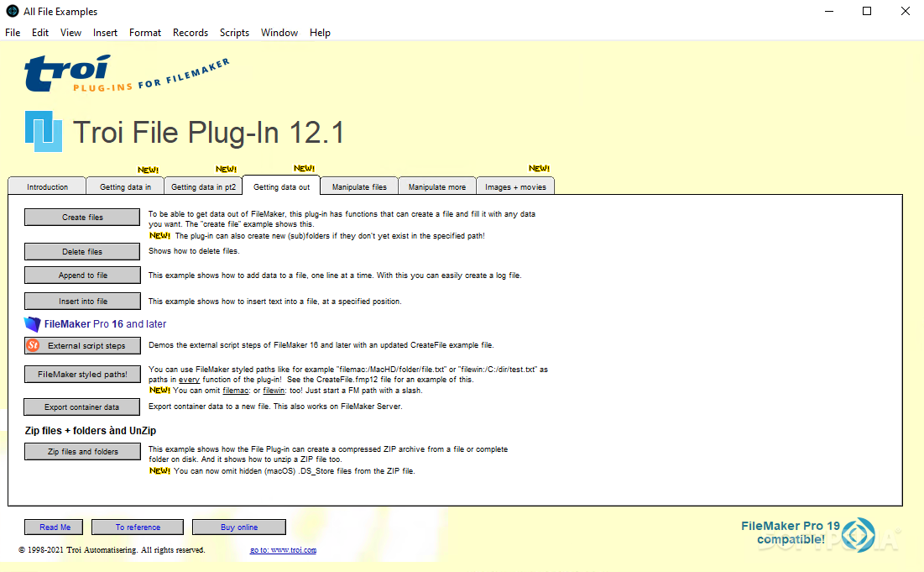Click the Buy online button
This screenshot has width=924, height=572.
click(x=239, y=527)
